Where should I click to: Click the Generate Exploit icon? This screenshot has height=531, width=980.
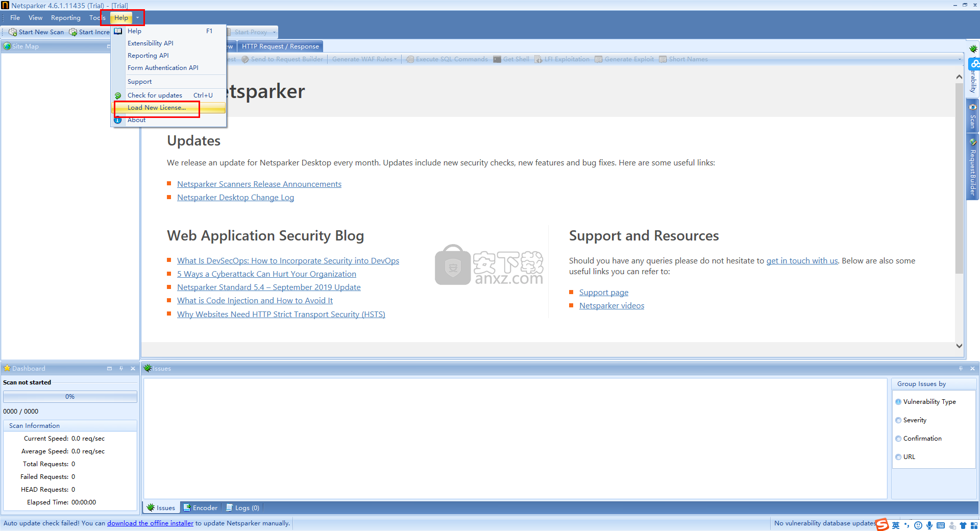tap(599, 59)
